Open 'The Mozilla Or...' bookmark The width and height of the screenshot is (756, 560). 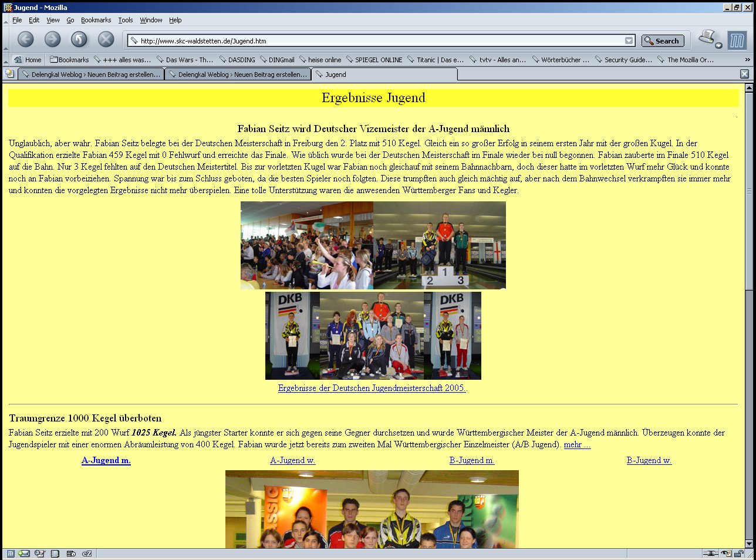[686, 60]
